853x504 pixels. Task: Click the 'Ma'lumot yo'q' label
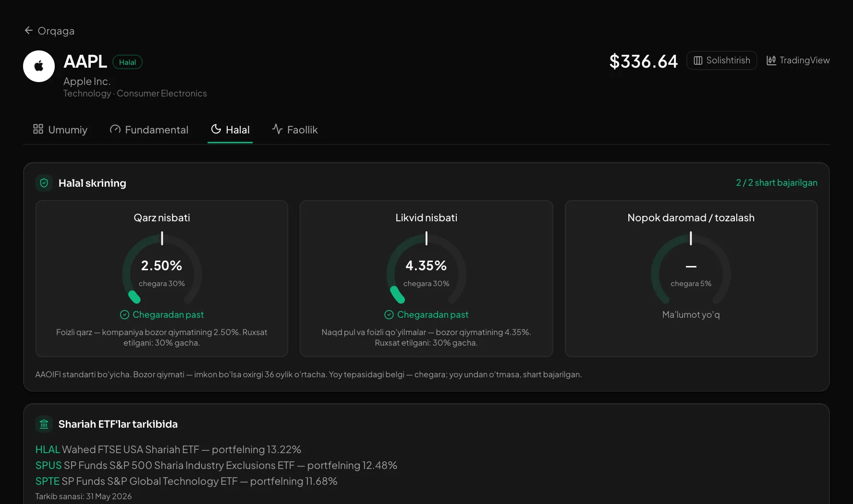[691, 315]
